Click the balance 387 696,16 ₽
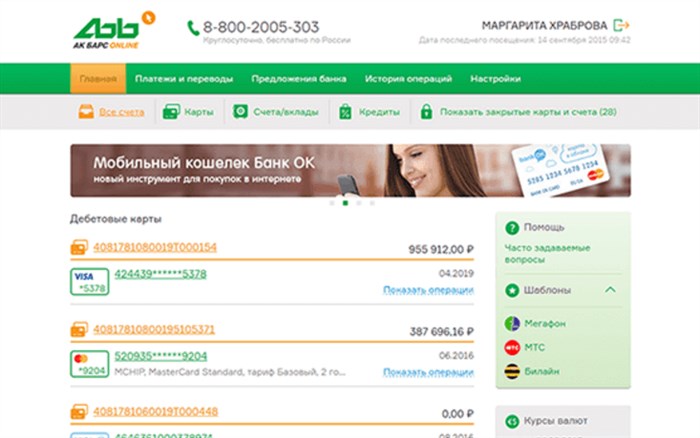700x438 pixels. click(442, 332)
